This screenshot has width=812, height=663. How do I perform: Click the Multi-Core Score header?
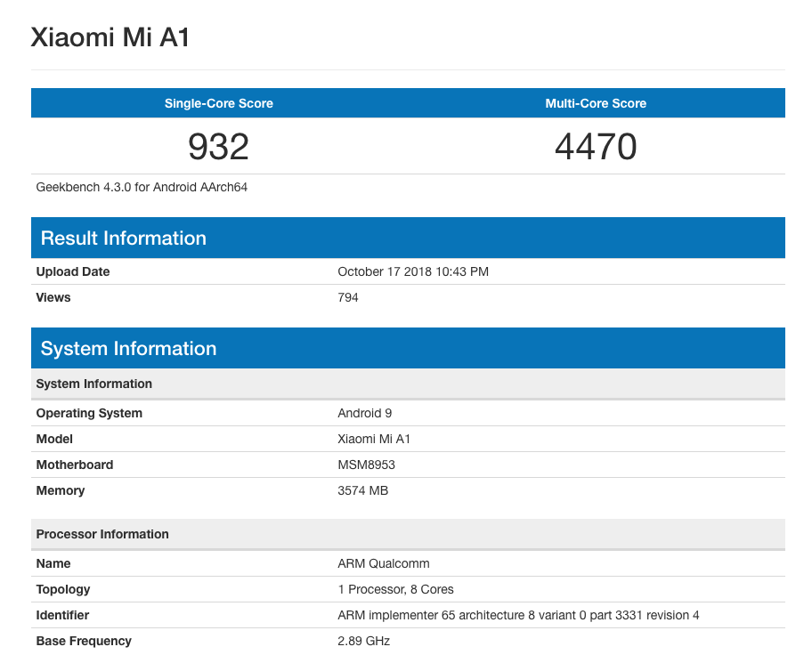click(596, 103)
